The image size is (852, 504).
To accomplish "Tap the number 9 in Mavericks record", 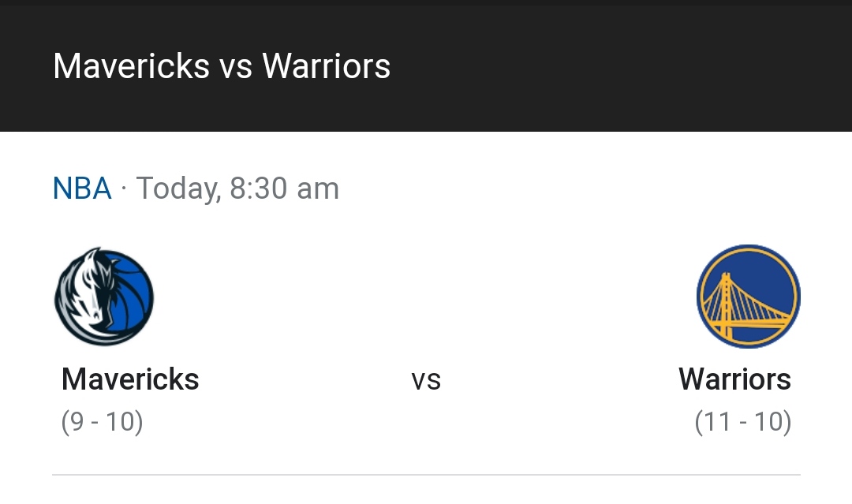I will (x=78, y=422).
